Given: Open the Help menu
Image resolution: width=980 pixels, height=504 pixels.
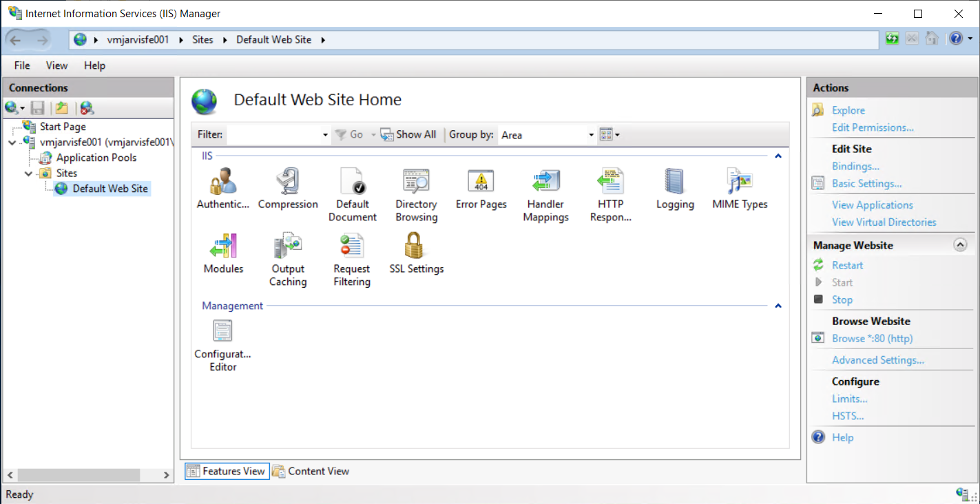Looking at the screenshot, I should coord(94,65).
